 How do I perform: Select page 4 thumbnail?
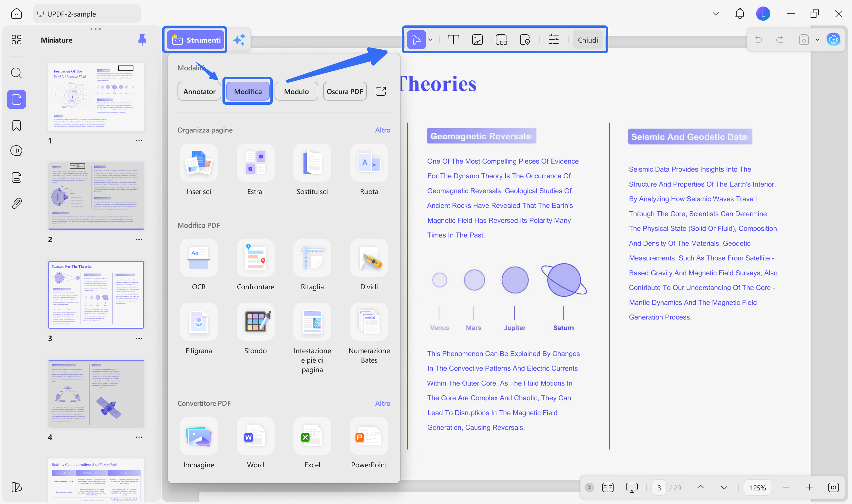(x=96, y=394)
